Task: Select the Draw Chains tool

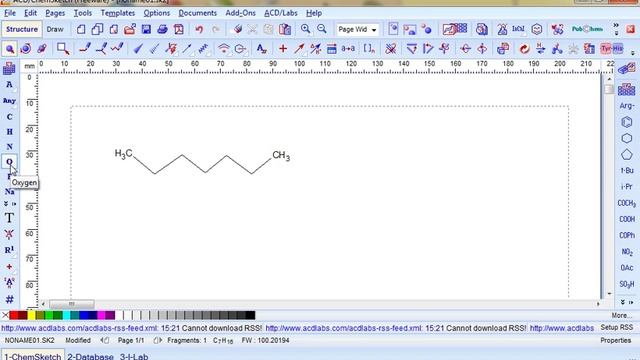Action: coord(117,49)
